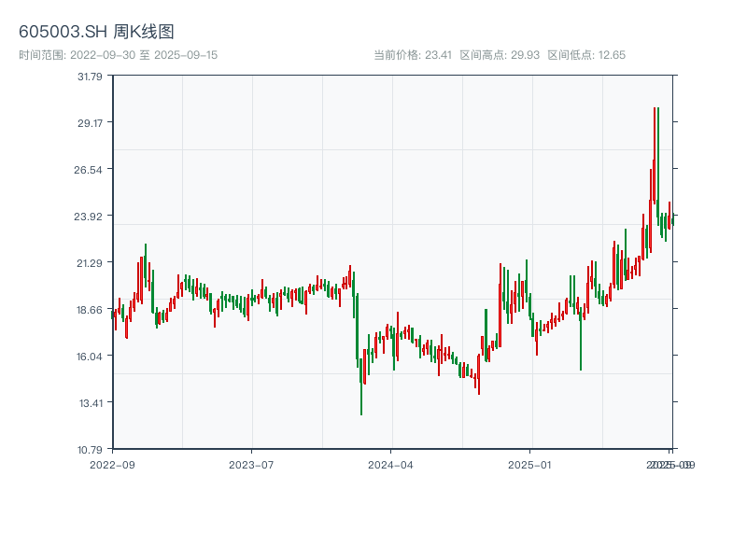Click the x-axis label 2024-04
This screenshot has height=560, width=747.
click(390, 465)
